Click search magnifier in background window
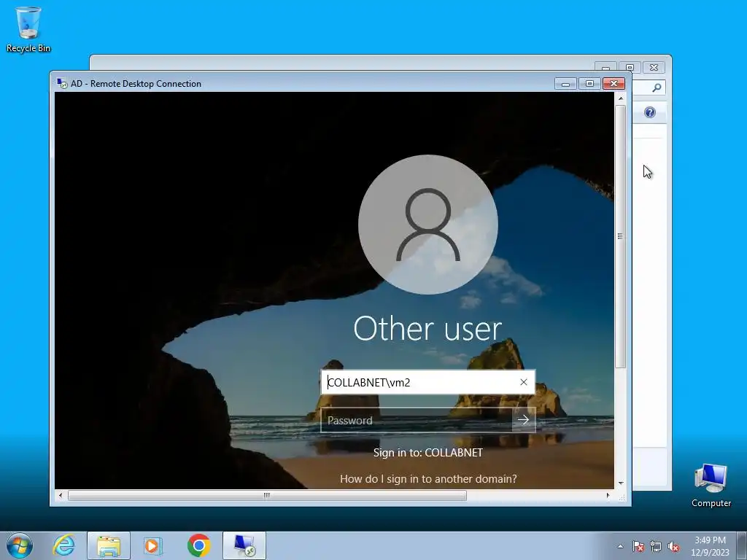 click(x=657, y=87)
